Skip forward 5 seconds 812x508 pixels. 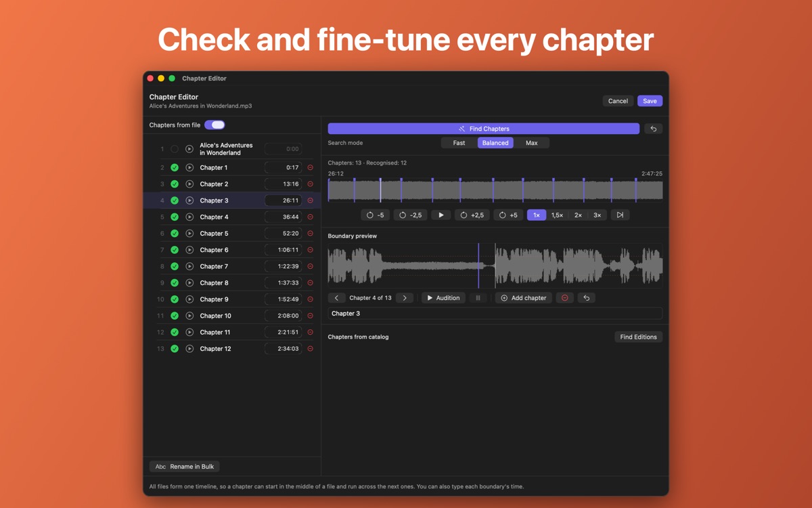(x=508, y=215)
